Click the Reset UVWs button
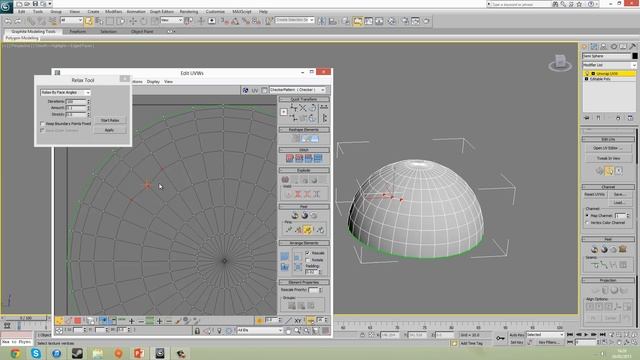Viewport: 640px width, 360px height. (594, 194)
